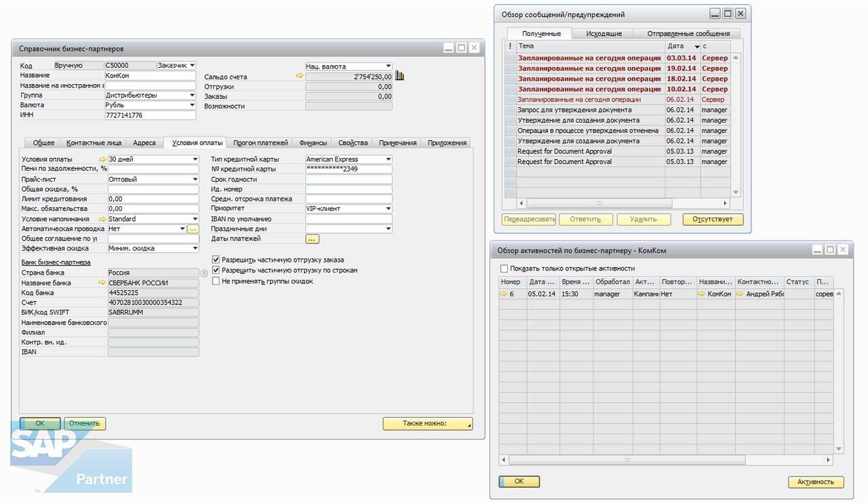Toggle Разрешить частичную отгрузку по строкам
The width and height of the screenshot is (868, 503).
click(216, 270)
